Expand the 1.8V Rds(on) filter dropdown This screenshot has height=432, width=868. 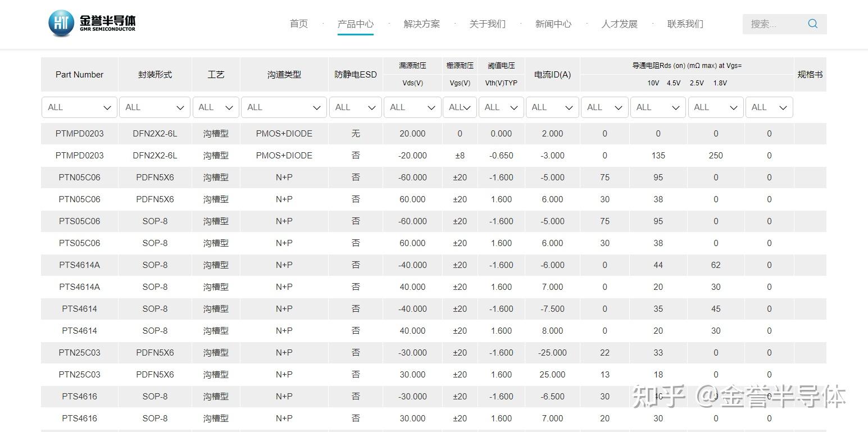(769, 107)
